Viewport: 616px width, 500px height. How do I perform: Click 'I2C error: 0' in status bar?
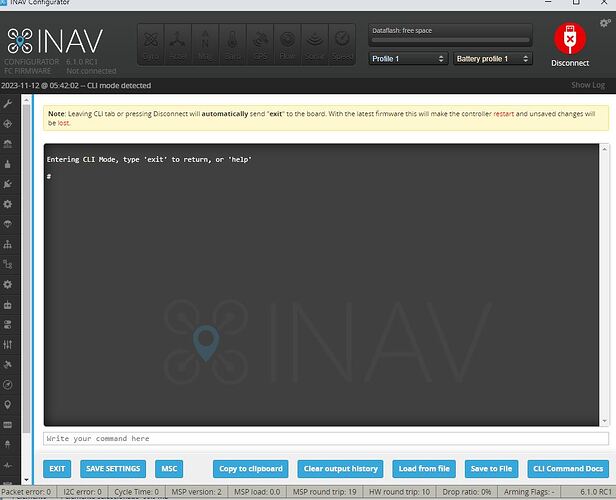pyautogui.click(x=82, y=491)
